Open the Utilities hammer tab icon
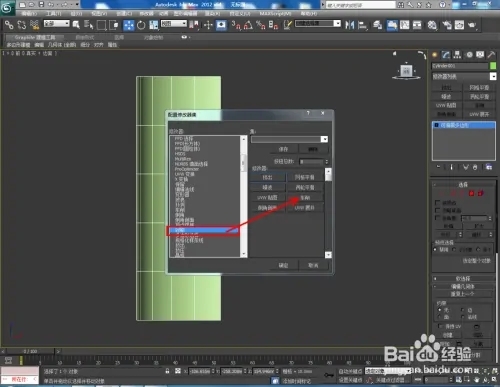Screen dimensions: 500x387 pos(491,55)
